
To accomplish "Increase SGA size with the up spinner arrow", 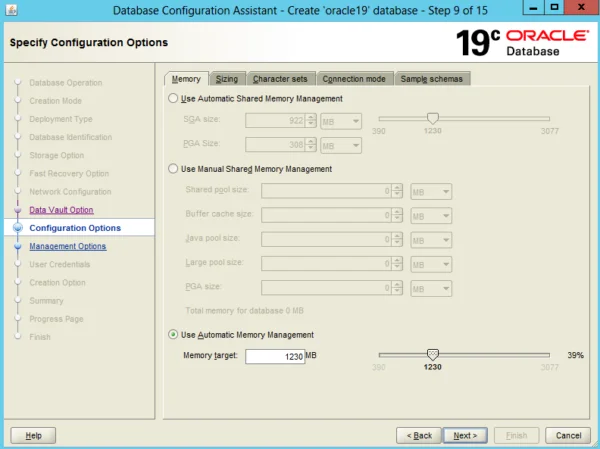I will (311, 118).
